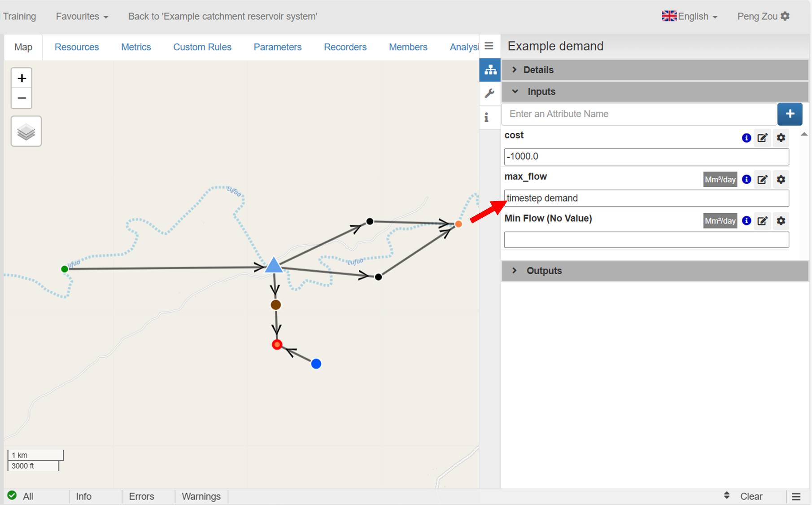Click the map zoom out button

tap(22, 98)
